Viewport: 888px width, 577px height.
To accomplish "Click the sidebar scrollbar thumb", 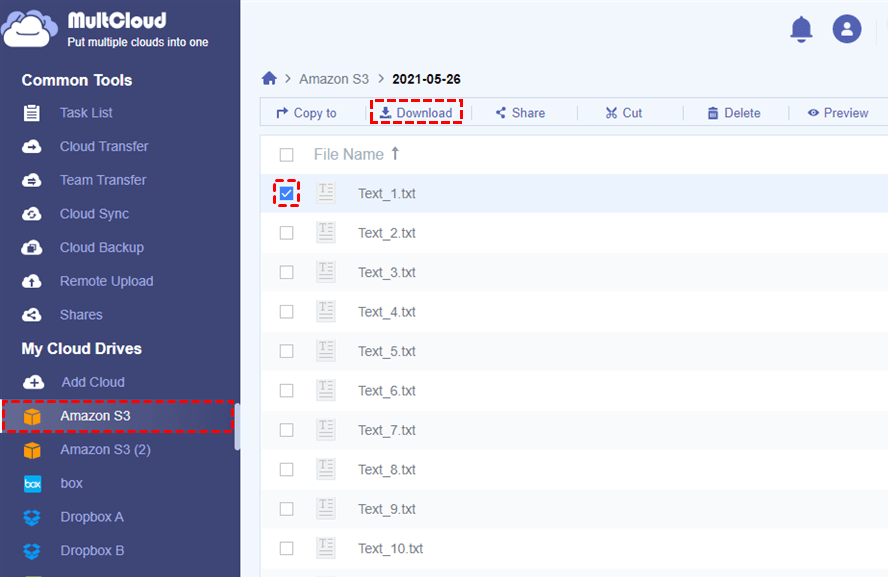I will [x=237, y=427].
